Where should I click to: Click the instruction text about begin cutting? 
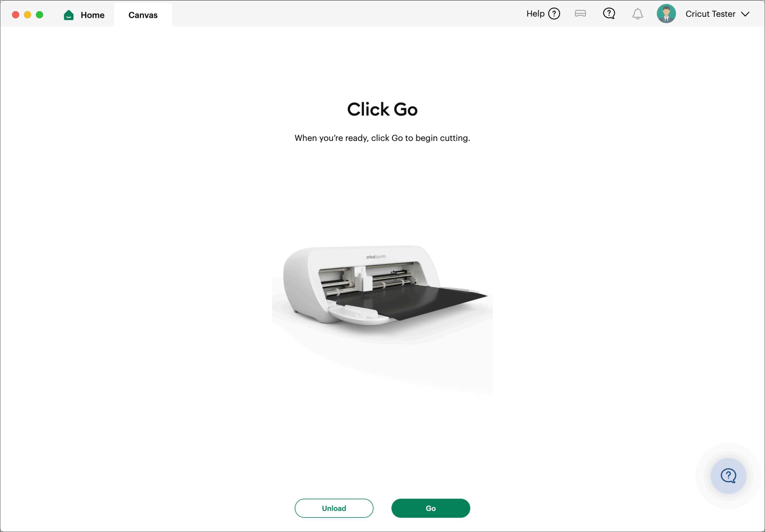(382, 138)
